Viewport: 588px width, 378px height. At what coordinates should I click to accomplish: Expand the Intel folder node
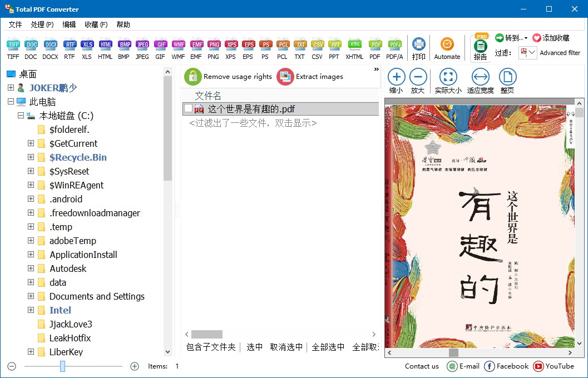click(31, 310)
